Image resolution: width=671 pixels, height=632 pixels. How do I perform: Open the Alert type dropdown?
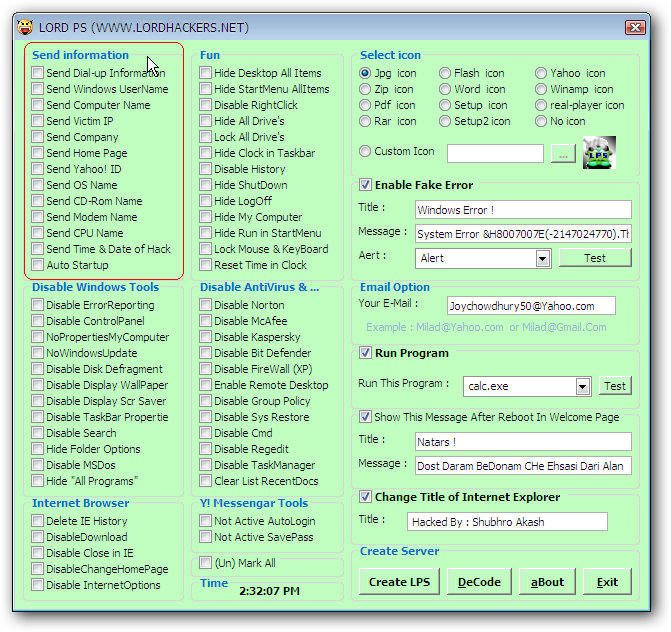[x=542, y=258]
